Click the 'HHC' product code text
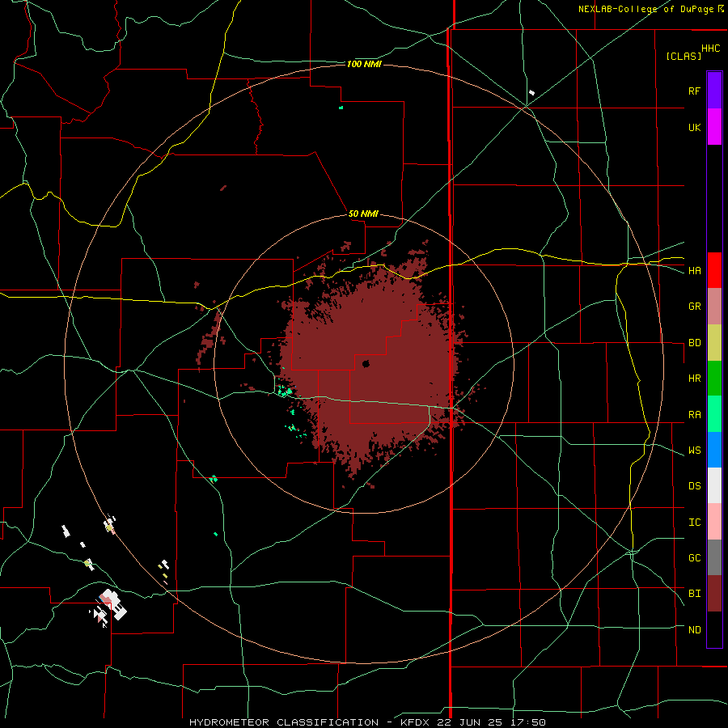The width and height of the screenshot is (728, 728). click(711, 49)
